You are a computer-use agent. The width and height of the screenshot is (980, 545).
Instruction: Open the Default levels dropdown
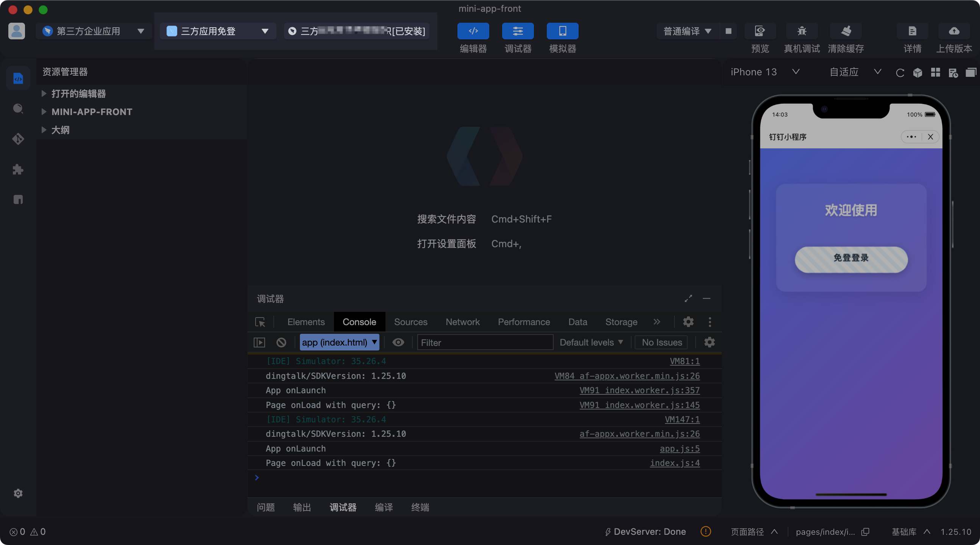coord(591,342)
